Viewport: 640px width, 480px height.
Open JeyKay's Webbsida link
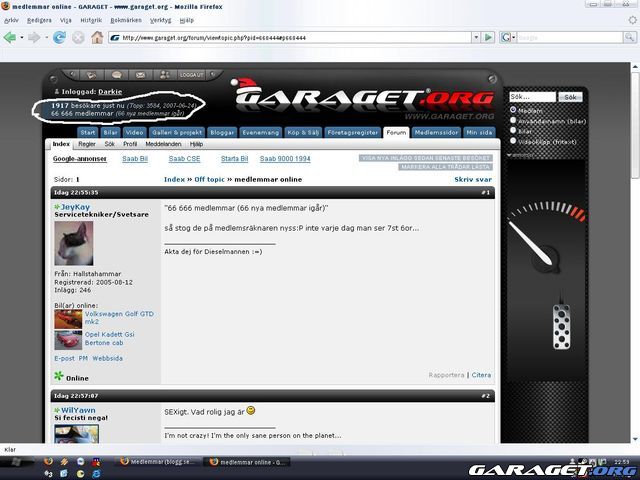pyautogui.click(x=107, y=358)
